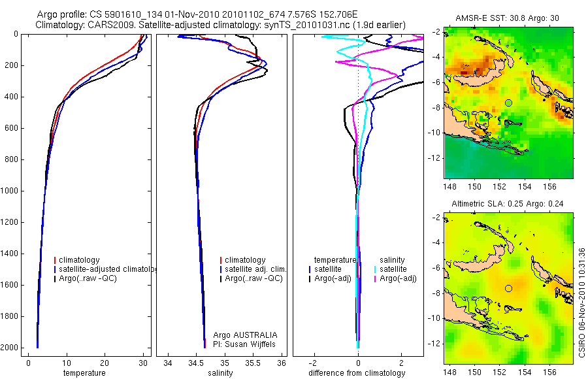Click SLA map longitude tick label '148'
Image resolution: width=588 pixels, height=379 pixels.
pos(449,372)
